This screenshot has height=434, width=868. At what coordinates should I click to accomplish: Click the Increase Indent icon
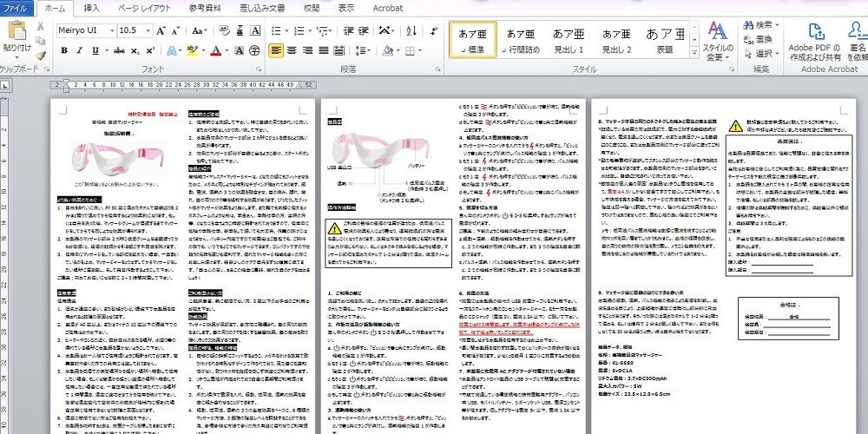coord(363,30)
